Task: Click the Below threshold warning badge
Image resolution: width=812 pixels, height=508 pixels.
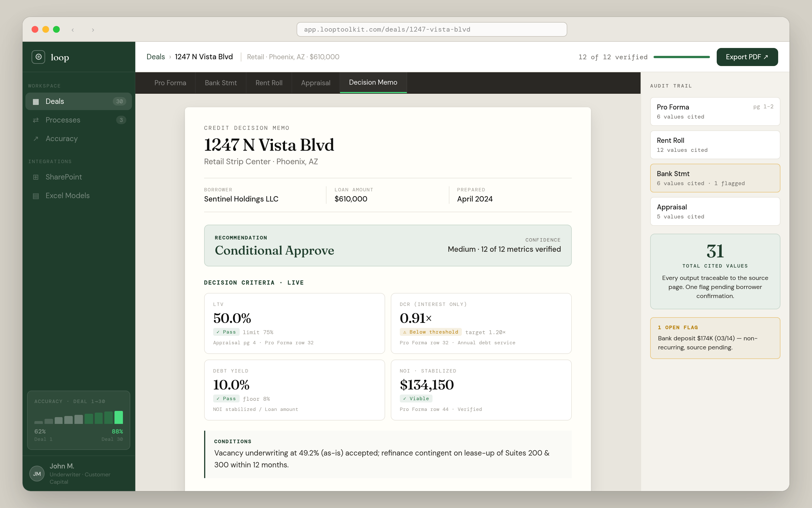Action: pyautogui.click(x=431, y=332)
